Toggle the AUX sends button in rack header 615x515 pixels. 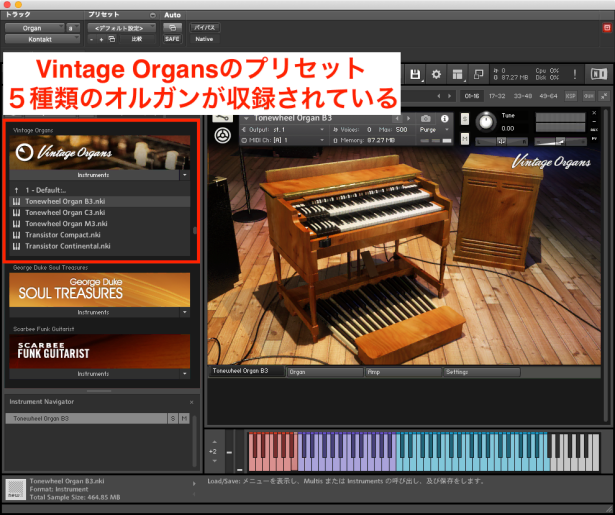click(589, 96)
